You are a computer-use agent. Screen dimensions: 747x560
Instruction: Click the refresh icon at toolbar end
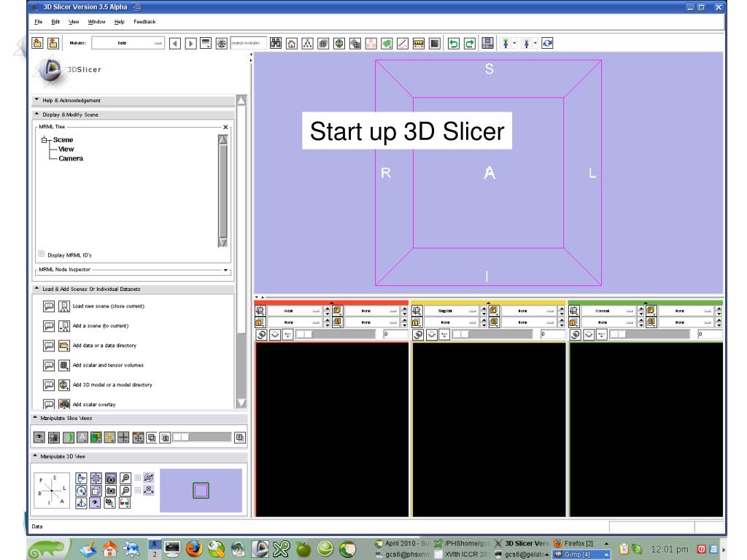547,43
